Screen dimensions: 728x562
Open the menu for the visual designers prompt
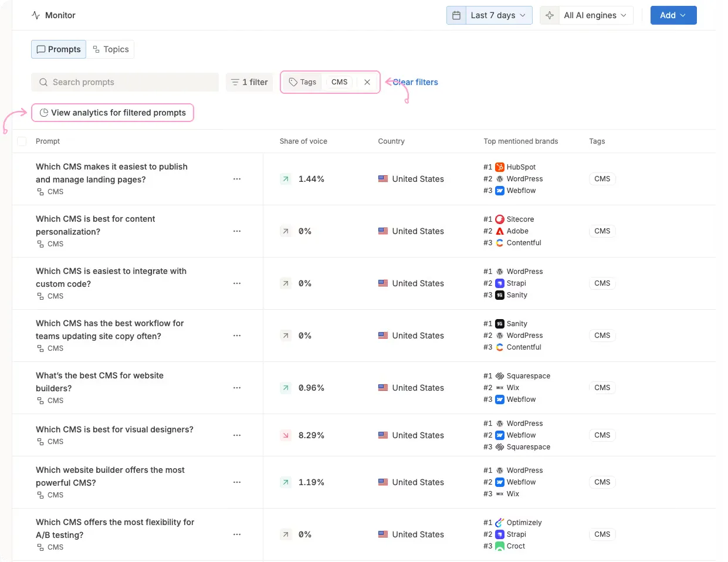[237, 435]
